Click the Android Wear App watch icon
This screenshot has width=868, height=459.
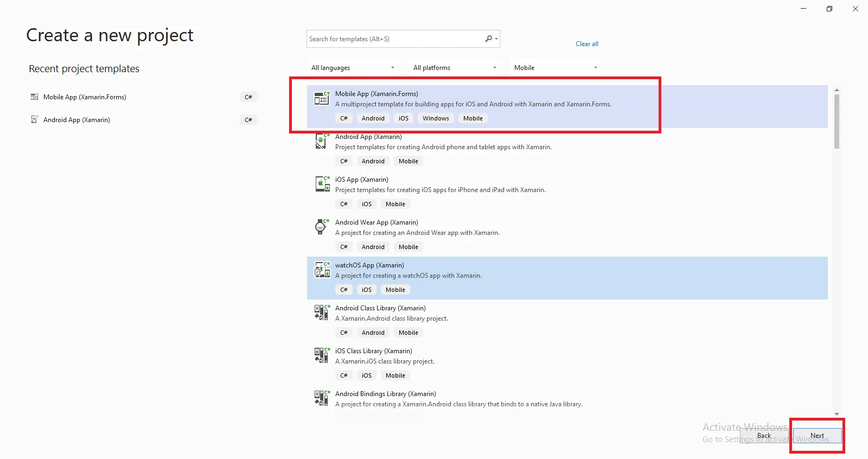click(x=322, y=227)
